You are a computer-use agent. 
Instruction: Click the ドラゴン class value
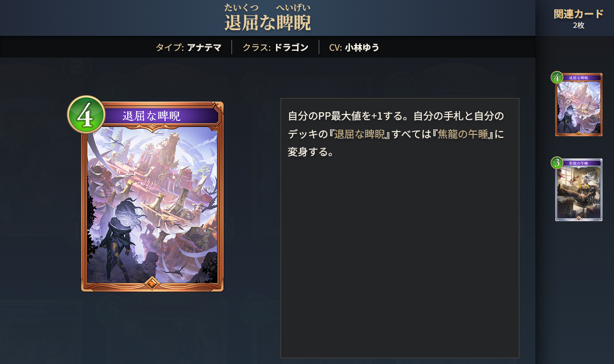(291, 47)
